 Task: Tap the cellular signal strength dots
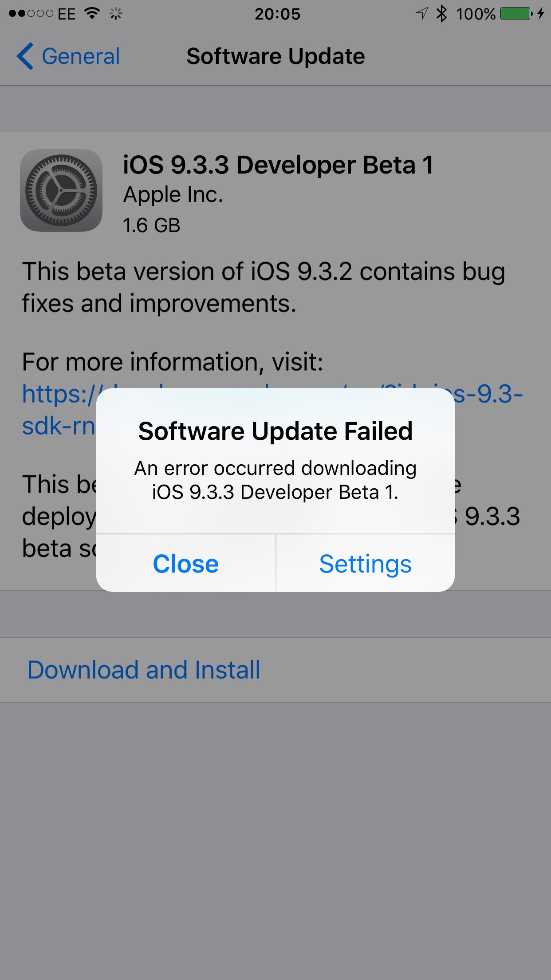(x=31, y=14)
